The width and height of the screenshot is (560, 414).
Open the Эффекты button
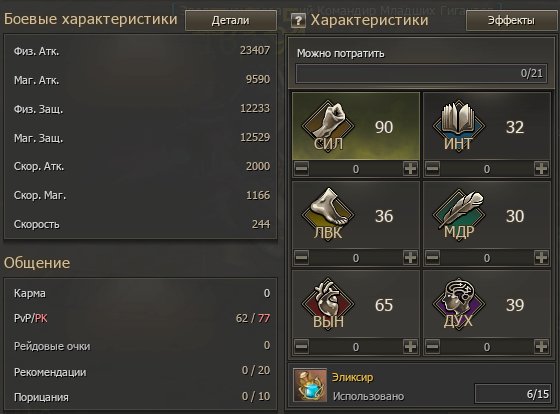[511, 20]
